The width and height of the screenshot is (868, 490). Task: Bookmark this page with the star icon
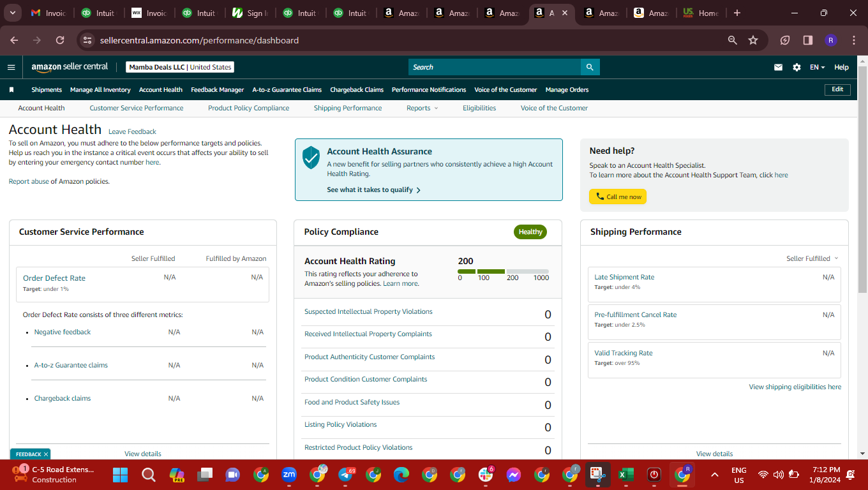click(x=753, y=40)
